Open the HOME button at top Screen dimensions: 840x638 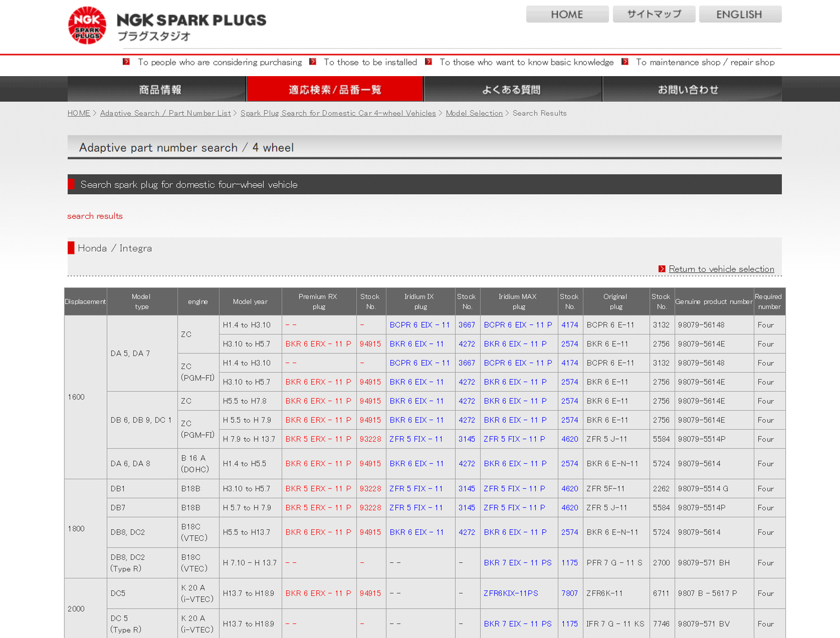click(567, 14)
